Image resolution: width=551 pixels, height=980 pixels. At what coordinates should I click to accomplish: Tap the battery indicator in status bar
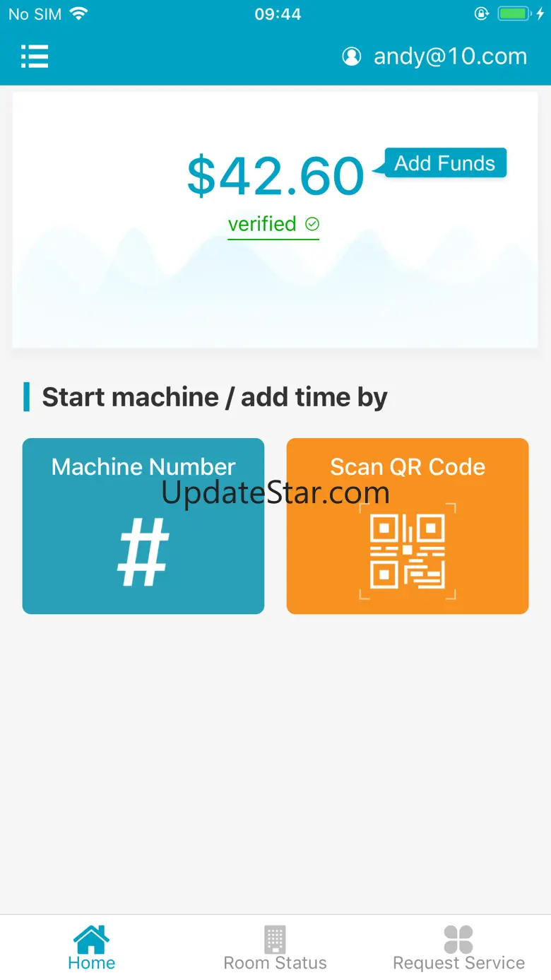[514, 13]
